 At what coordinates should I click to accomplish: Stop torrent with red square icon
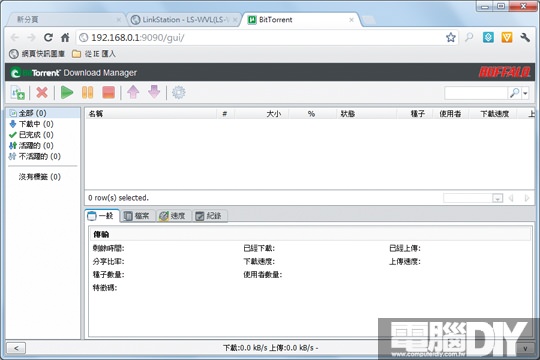point(108,92)
